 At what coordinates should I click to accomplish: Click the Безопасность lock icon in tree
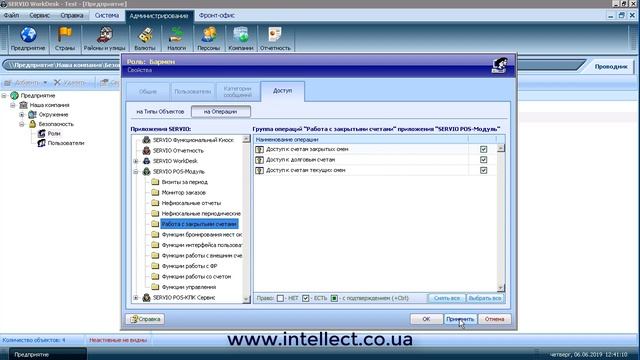coord(33,124)
